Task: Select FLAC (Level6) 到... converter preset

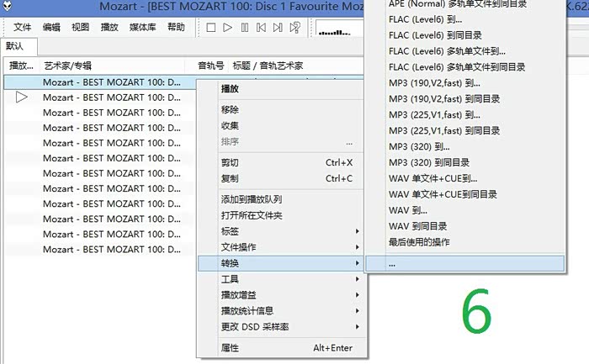Action: [465, 19]
